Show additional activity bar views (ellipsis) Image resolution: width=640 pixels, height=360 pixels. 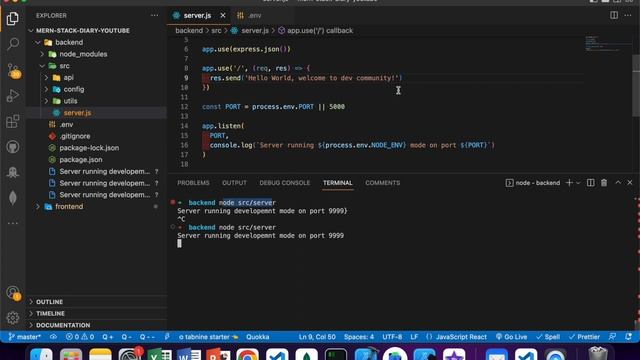coord(13,223)
